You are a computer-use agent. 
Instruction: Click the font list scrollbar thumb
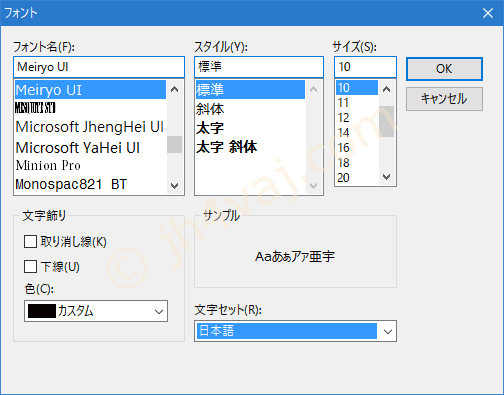pyautogui.click(x=174, y=144)
